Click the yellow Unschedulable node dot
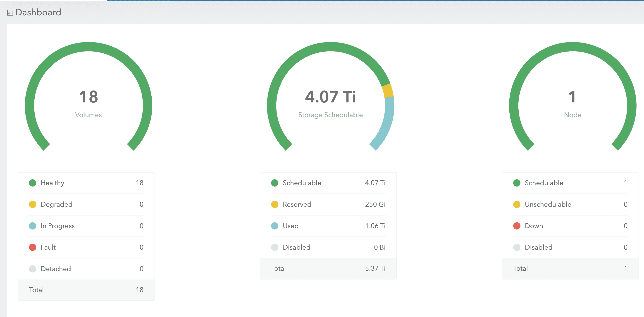Image resolution: width=644 pixels, height=317 pixels. (x=517, y=204)
